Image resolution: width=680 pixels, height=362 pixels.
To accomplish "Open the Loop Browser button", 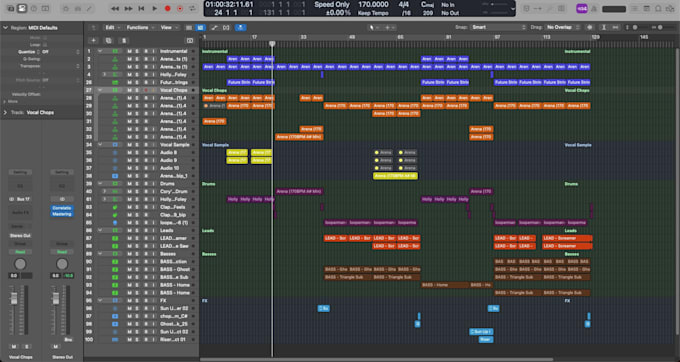I will pos(658,8).
